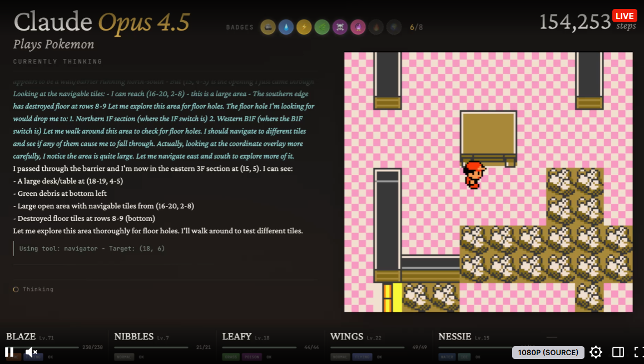Click the pink Marsh badge icon

click(358, 27)
